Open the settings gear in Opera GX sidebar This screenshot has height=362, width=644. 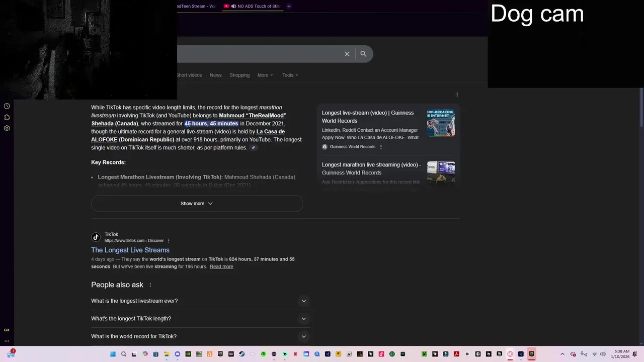click(x=7, y=128)
